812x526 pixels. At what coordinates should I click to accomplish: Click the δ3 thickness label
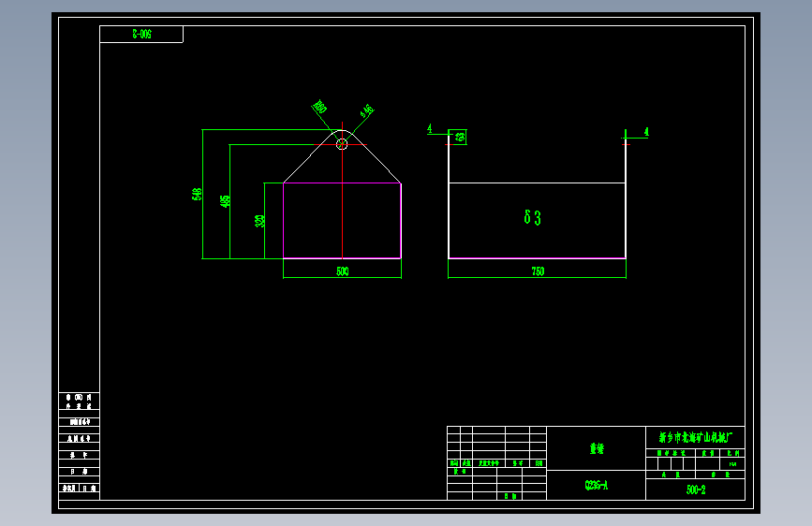coord(532,217)
